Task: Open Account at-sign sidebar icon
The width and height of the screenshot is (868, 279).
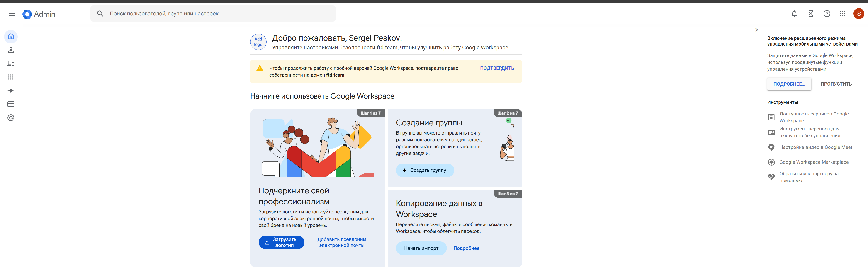Action: 11,118
